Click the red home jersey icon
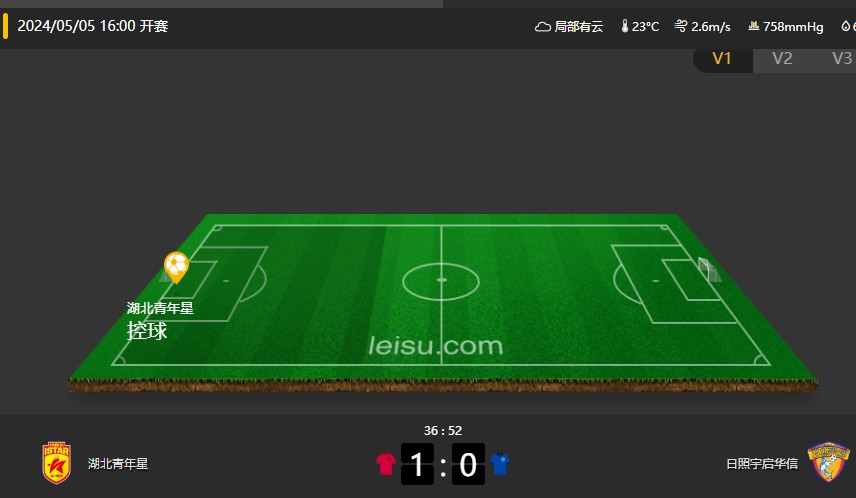 386,464
